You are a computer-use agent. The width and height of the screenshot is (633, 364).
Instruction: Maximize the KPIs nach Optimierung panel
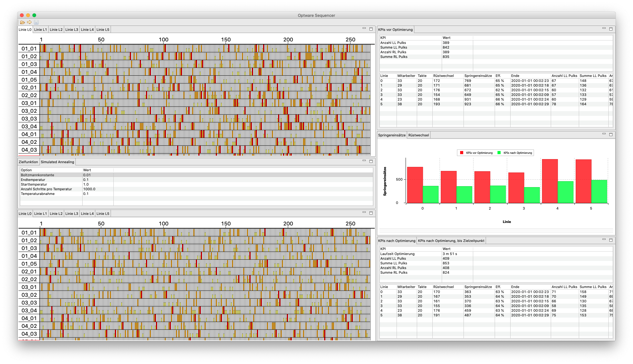[611, 240]
